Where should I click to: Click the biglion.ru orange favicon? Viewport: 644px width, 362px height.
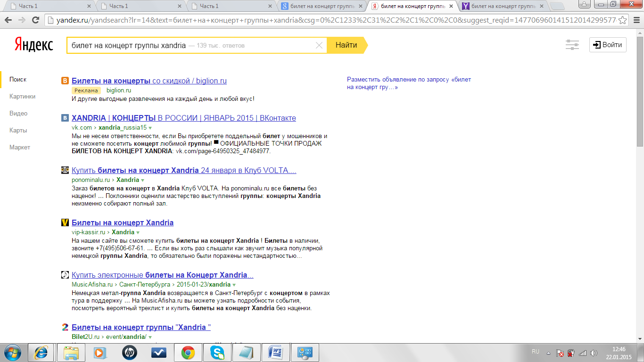(x=65, y=81)
